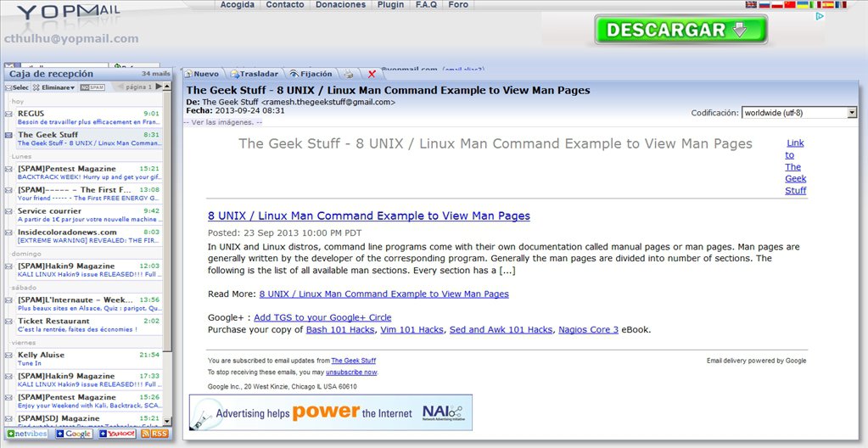
Task: Add inbox to Google button
Action: tap(74, 434)
